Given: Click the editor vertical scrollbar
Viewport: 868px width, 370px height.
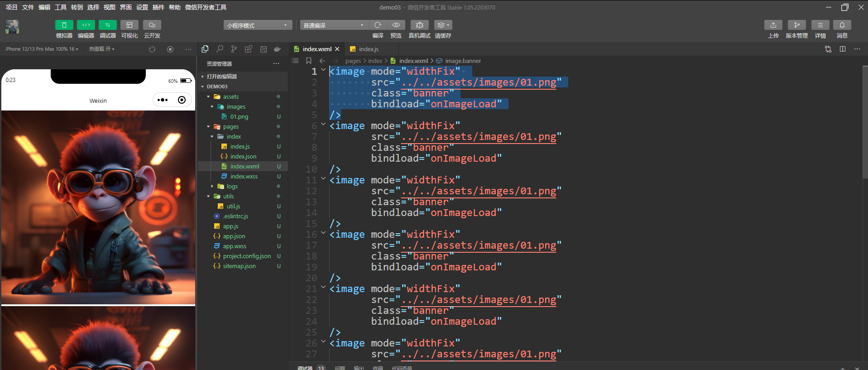Looking at the screenshot, I should [865, 122].
